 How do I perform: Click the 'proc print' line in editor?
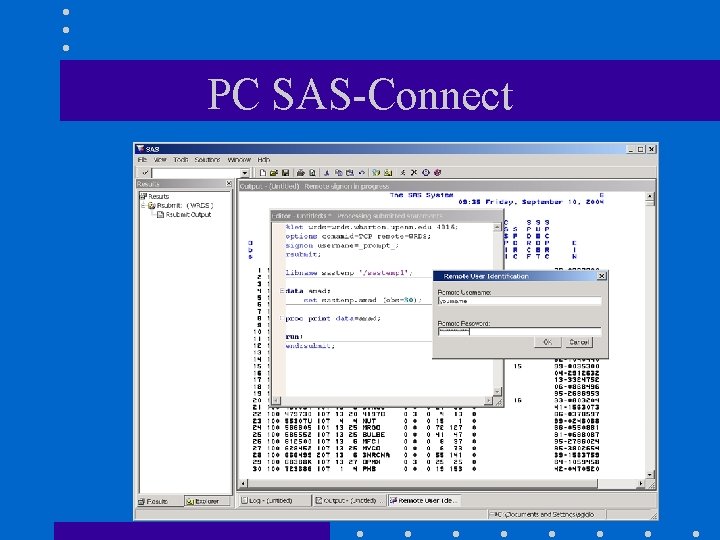coord(333,318)
